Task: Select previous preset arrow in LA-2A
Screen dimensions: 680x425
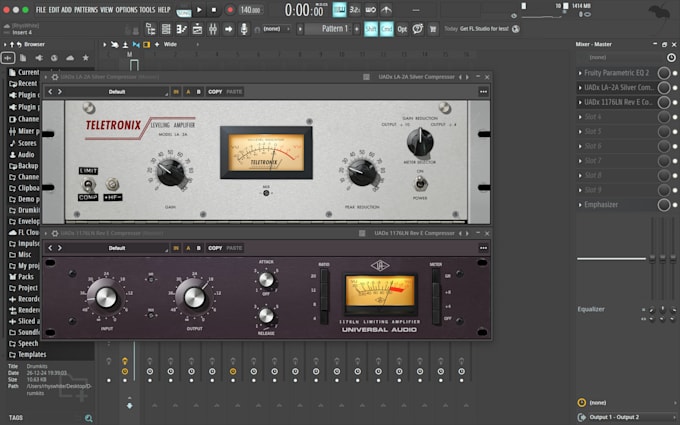Action: click(50, 92)
